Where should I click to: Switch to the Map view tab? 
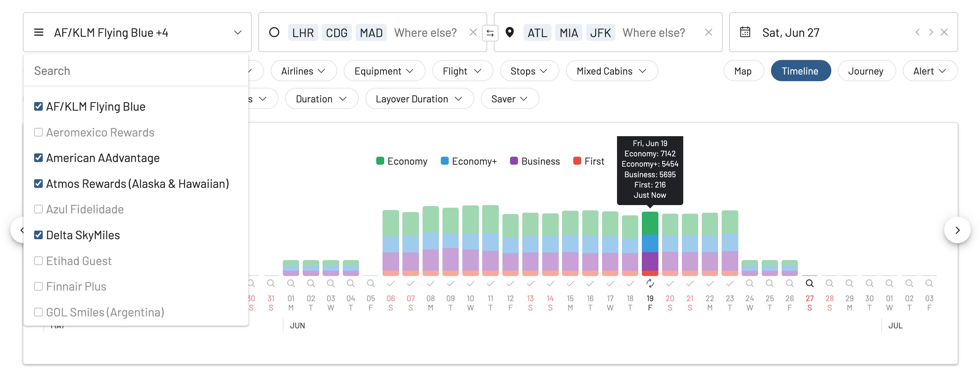pyautogui.click(x=744, y=71)
